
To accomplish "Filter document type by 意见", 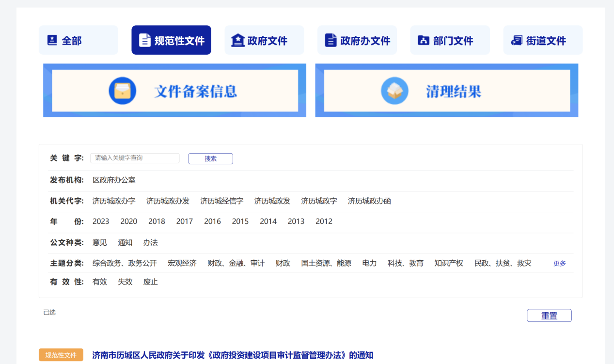I will (x=100, y=242).
